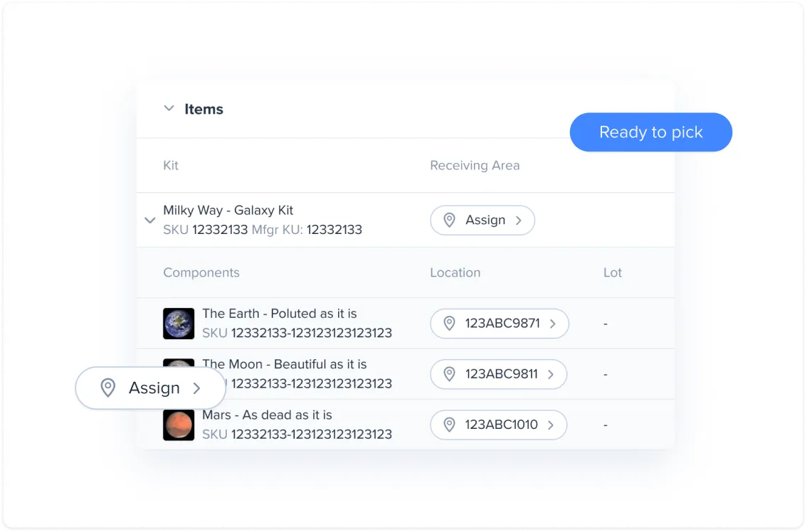The height and width of the screenshot is (532, 807).
Task: Collapse the Milky Way - Galaxy Kit row
Action: [x=150, y=220]
